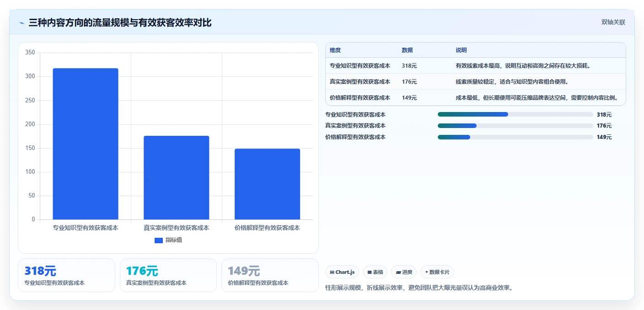Select the Chart.js tag
The image size is (644, 310).
point(342,272)
